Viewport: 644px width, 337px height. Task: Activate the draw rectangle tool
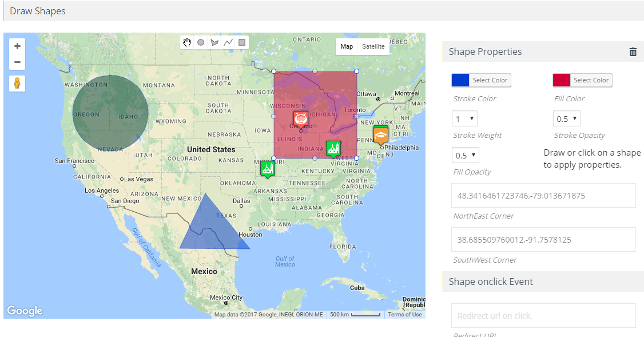[x=242, y=42]
